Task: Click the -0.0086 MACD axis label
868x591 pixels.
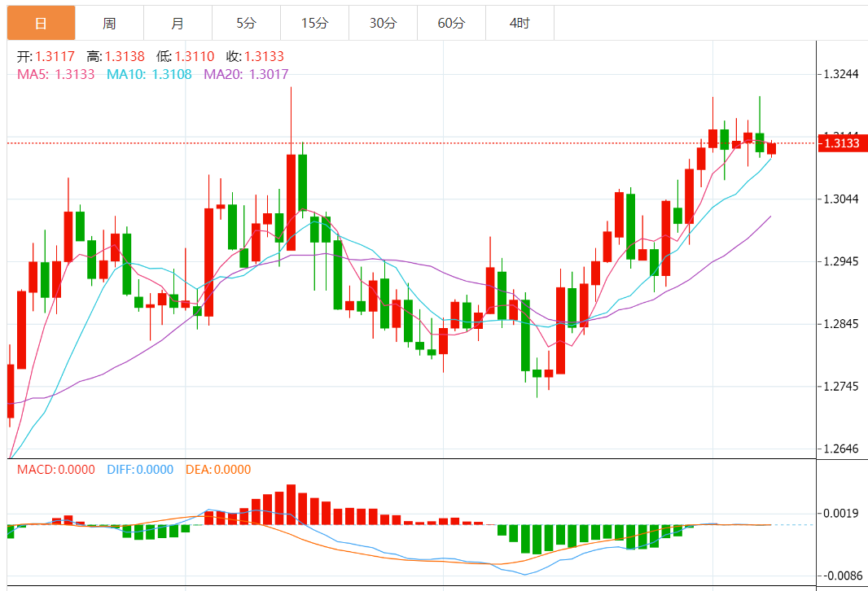Action: pos(841,576)
